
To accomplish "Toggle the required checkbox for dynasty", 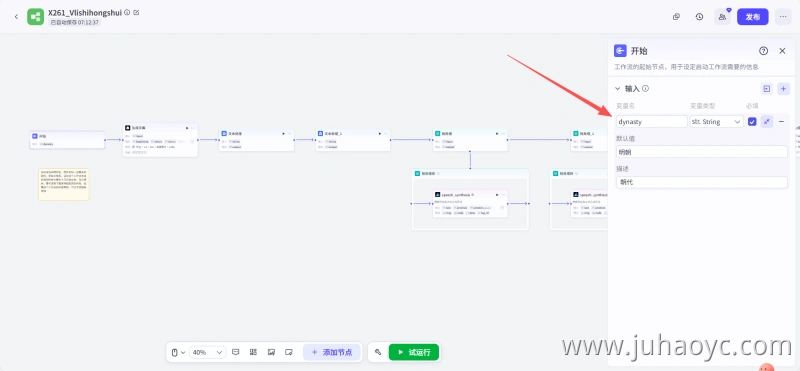I will click(752, 121).
